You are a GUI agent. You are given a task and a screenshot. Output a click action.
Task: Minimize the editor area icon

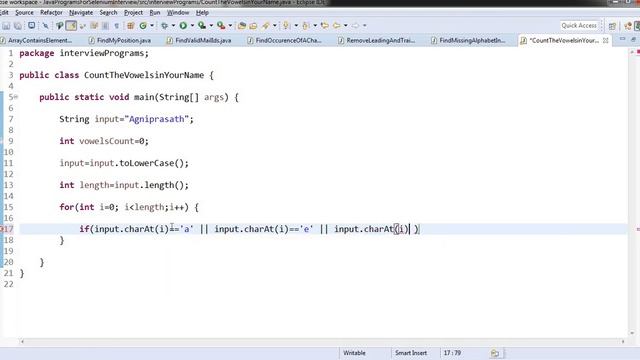click(622, 39)
